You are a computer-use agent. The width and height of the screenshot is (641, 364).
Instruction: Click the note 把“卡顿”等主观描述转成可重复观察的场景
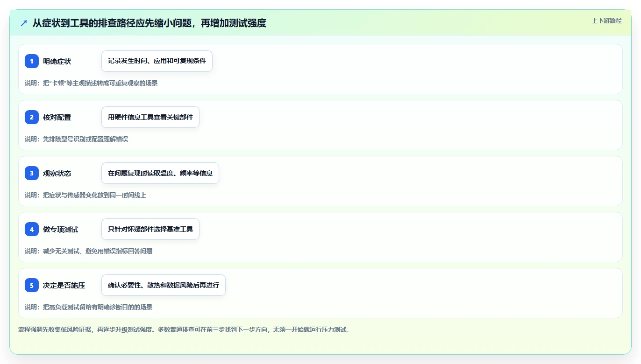[x=100, y=83]
